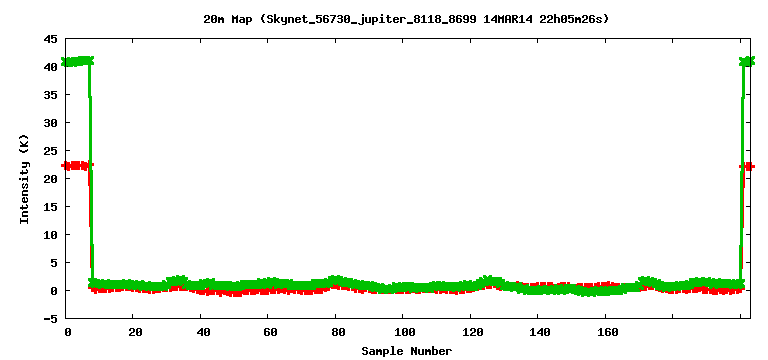Click the green plateau at upper left
This screenshot has width=768, height=360.
[77, 61]
